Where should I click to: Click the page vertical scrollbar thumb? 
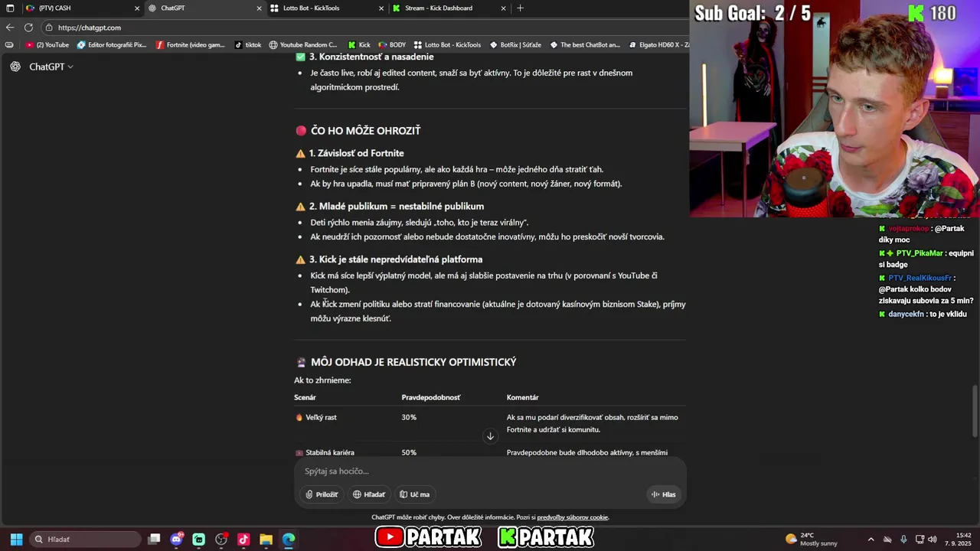click(x=975, y=411)
